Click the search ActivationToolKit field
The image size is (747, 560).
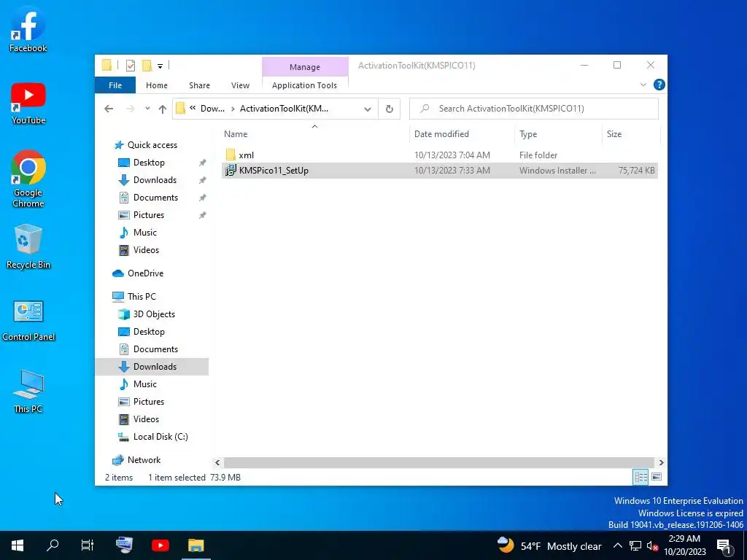coord(534,109)
